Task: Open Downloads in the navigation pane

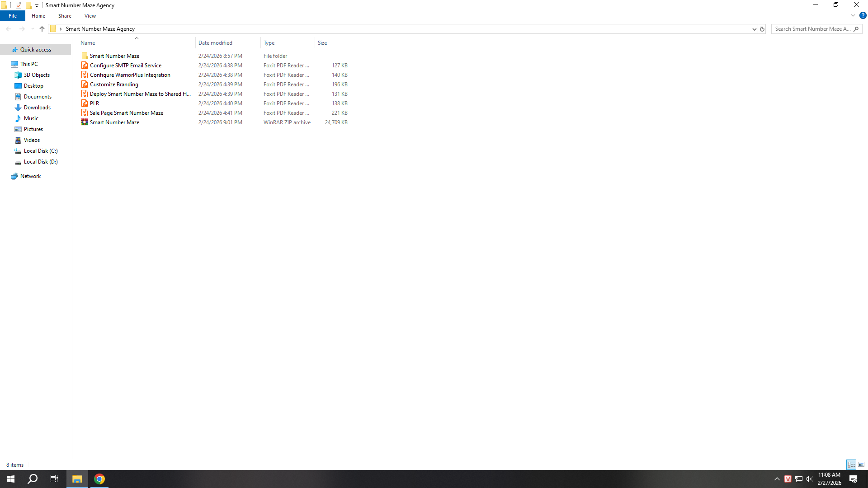Action: [x=37, y=108]
